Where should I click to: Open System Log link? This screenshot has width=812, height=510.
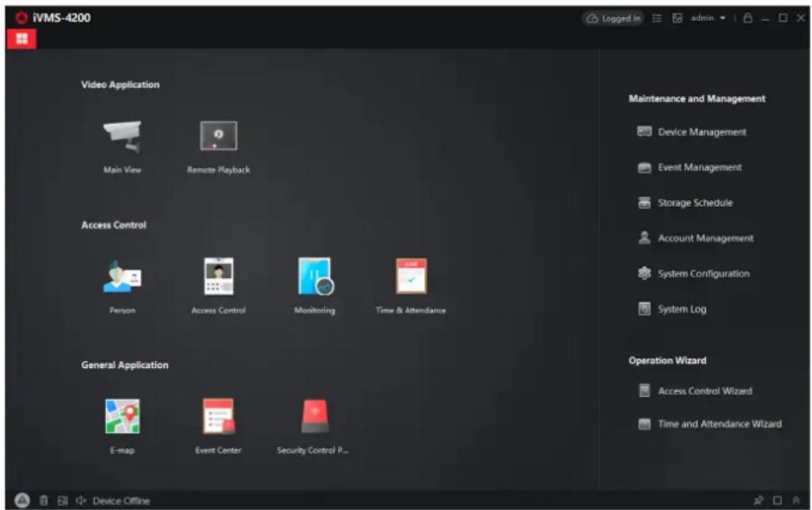[x=682, y=309]
